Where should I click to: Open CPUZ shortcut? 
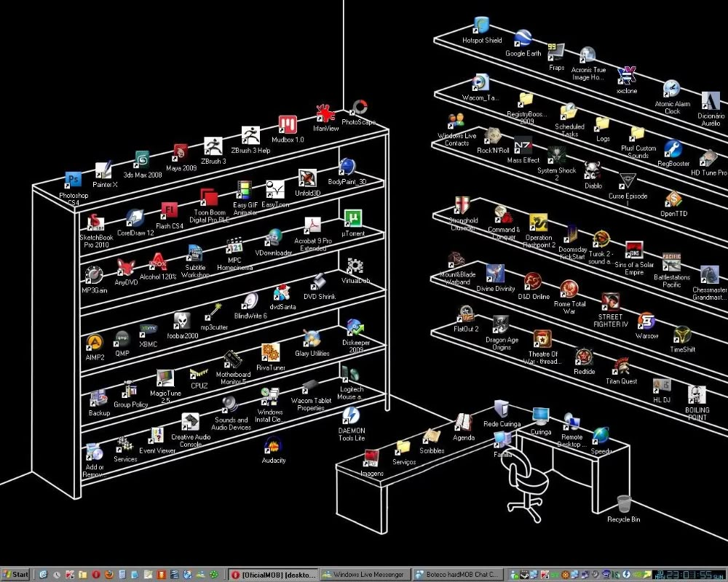click(x=199, y=372)
